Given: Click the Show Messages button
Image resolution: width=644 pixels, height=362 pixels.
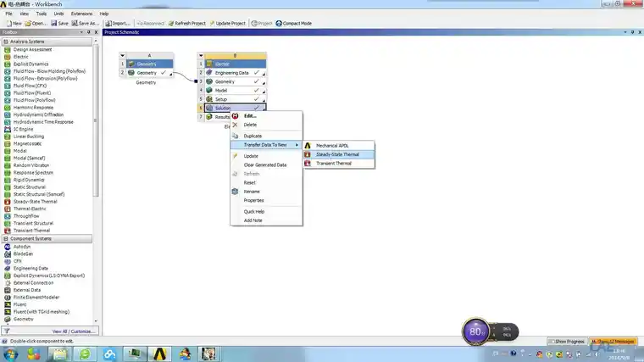Looking at the screenshot, I should (613, 342).
